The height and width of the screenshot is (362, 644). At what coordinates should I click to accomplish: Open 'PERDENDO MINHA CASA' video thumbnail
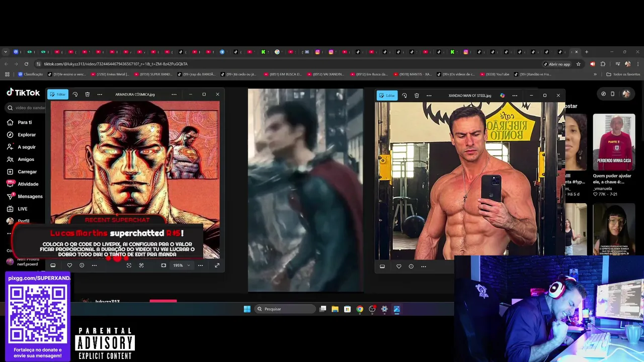[x=614, y=142]
